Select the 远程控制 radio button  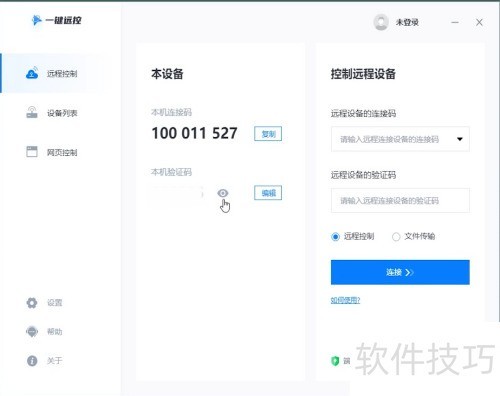[353, 236]
